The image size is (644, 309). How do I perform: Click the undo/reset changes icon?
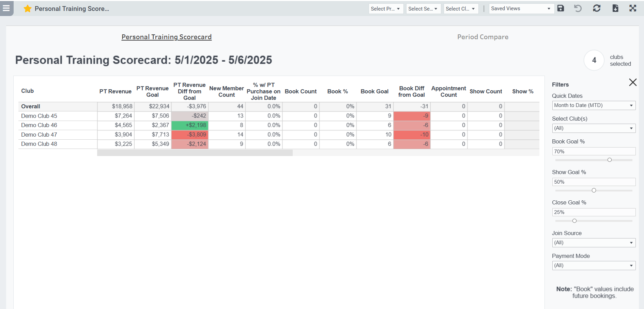coord(578,8)
